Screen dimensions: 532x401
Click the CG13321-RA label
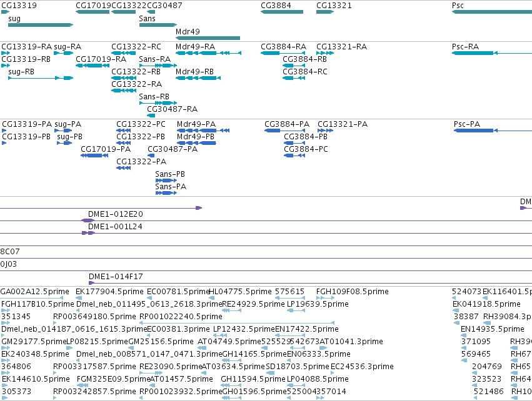pos(342,47)
